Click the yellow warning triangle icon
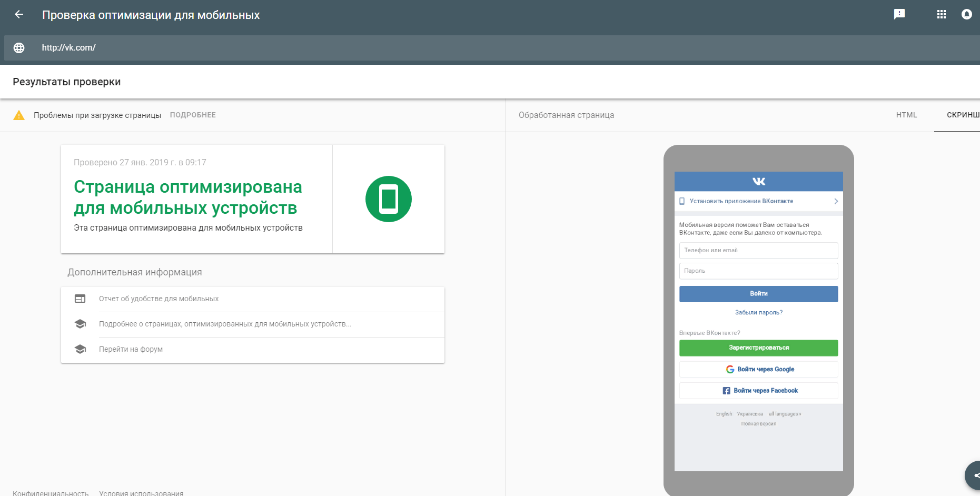Image resolution: width=980 pixels, height=496 pixels. [19, 115]
